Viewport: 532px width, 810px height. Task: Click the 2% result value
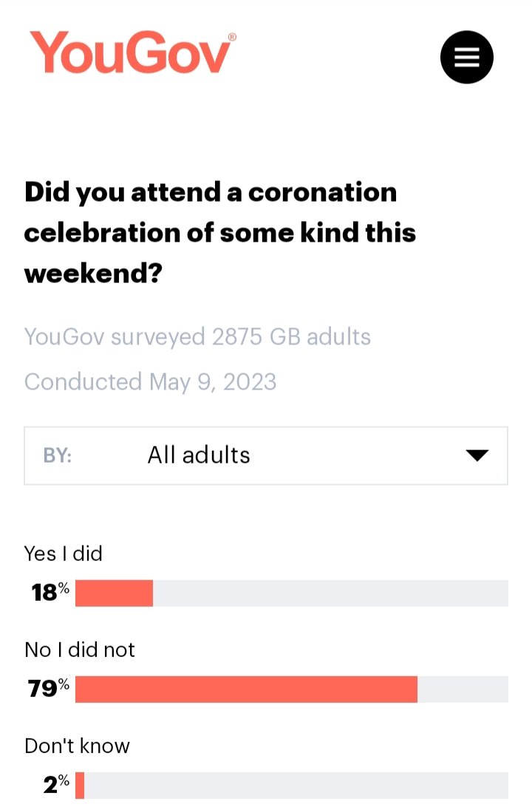[x=56, y=784]
